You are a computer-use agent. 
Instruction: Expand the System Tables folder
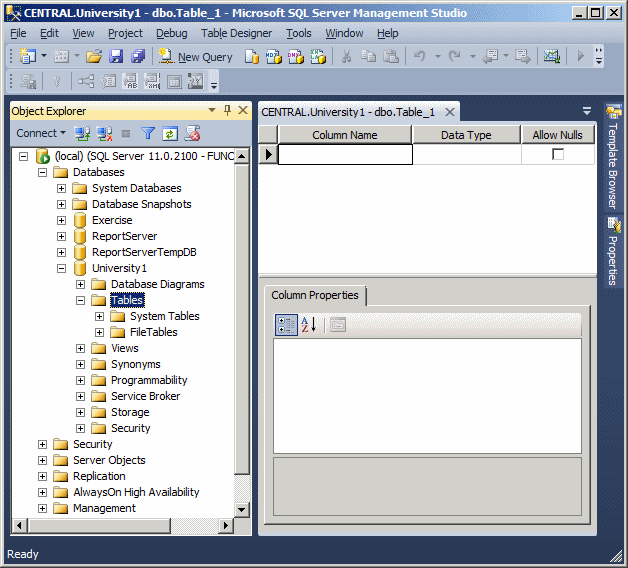click(99, 316)
